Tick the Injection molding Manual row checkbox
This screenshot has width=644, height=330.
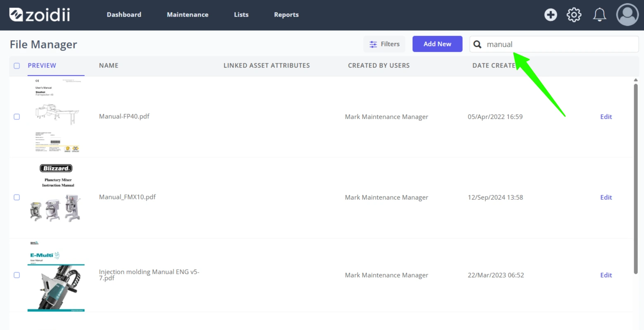(17, 275)
